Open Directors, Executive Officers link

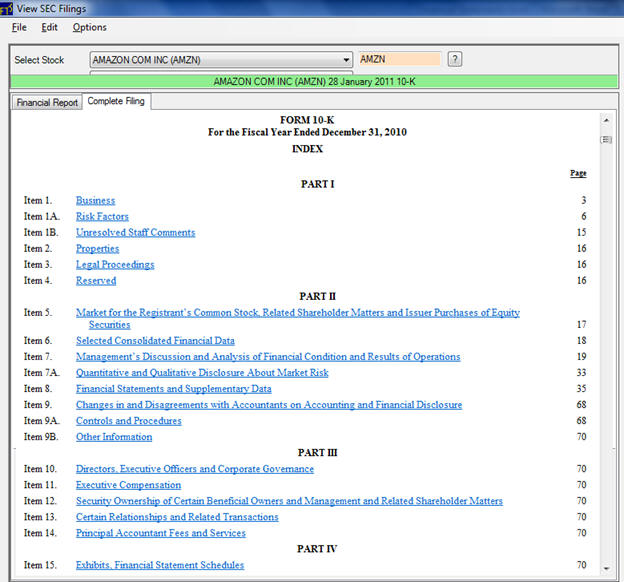[x=195, y=469]
